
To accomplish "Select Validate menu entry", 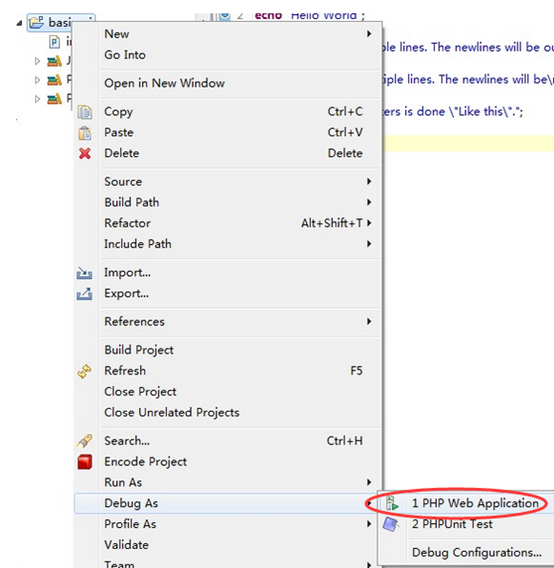I will tap(228, 545).
